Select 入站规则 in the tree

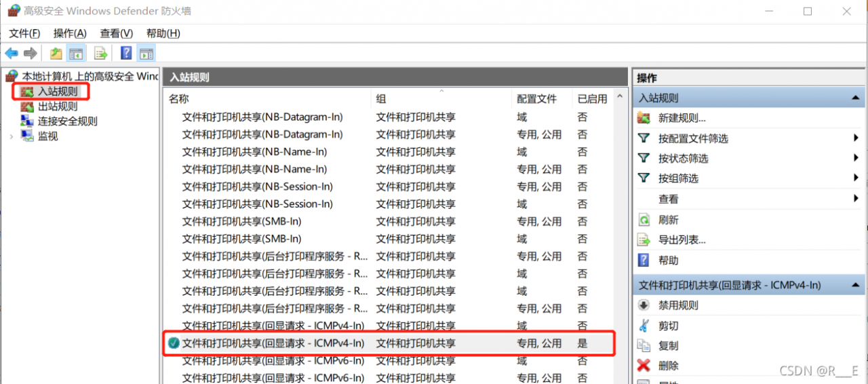58,91
